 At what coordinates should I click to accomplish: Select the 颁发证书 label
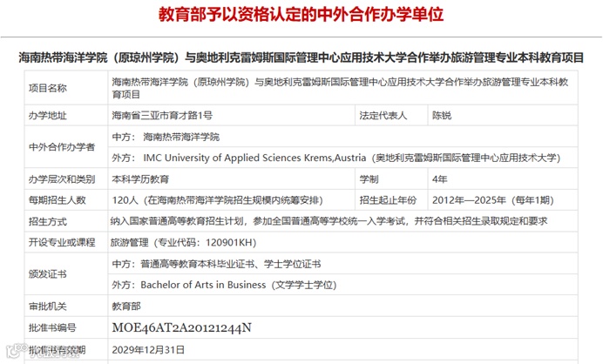tap(48, 274)
